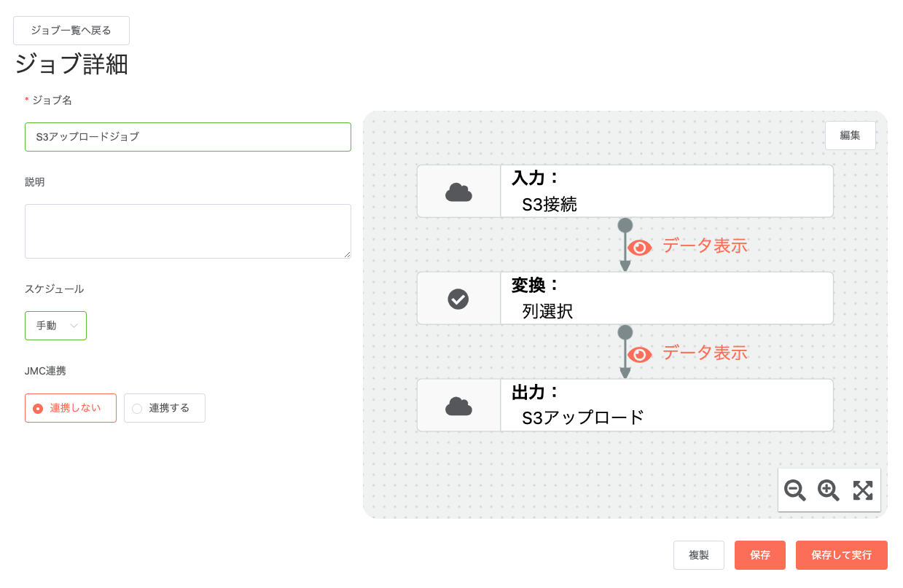Open the スケジュール dropdown showing 手動
Viewport: 903px width, 588px height.
[56, 326]
